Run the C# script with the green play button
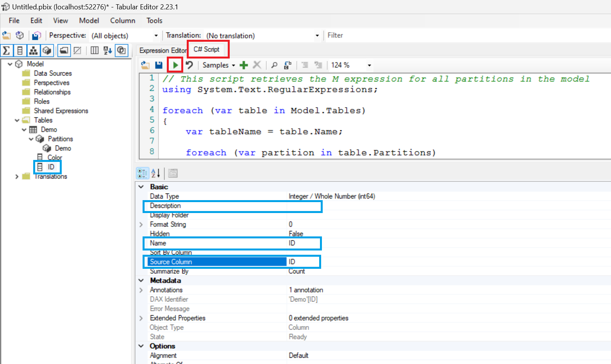The width and height of the screenshot is (611, 364). pyautogui.click(x=175, y=65)
